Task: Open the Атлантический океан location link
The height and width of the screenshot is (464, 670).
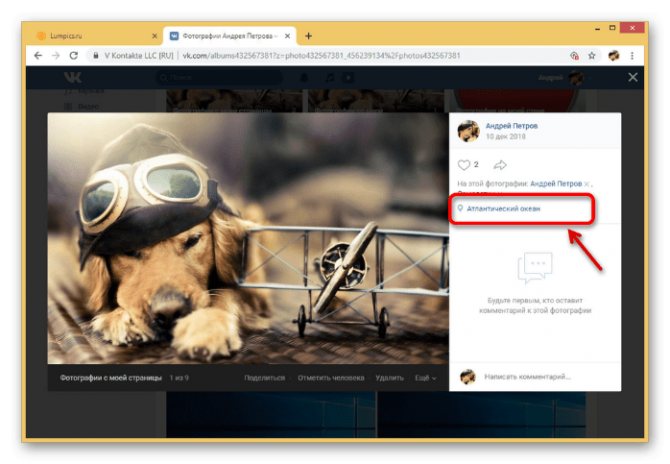Action: 503,209
